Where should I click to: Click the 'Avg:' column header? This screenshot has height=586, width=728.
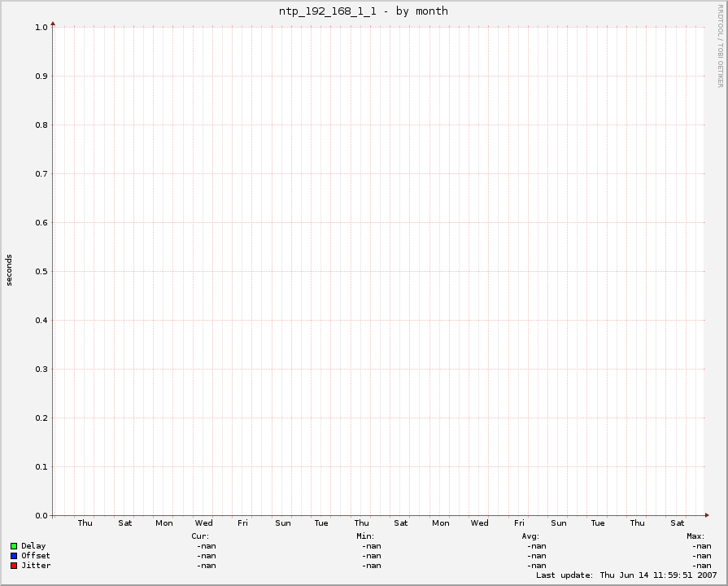(x=530, y=536)
